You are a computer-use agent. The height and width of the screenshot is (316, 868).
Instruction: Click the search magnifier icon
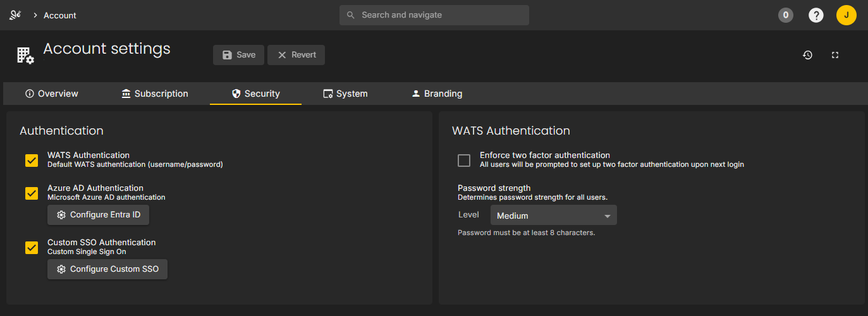click(x=351, y=15)
